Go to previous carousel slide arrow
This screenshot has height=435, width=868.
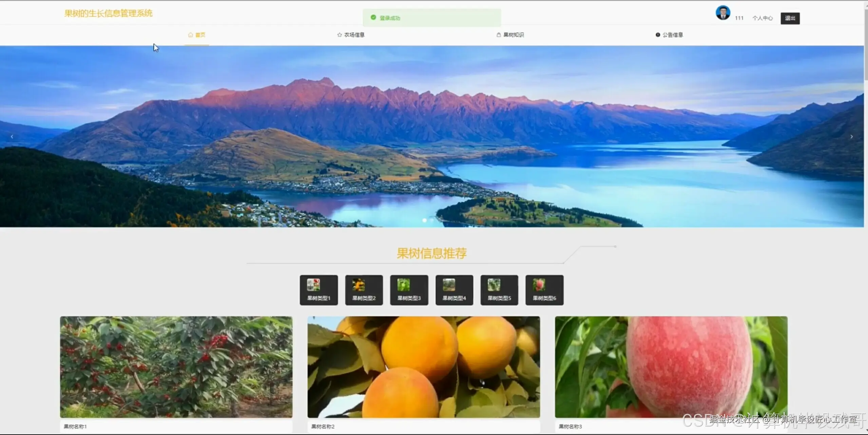[12, 137]
